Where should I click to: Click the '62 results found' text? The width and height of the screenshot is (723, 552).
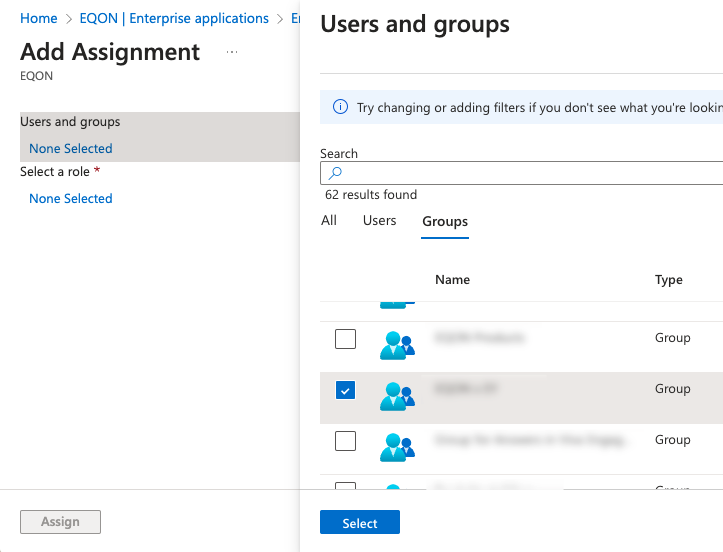pyautogui.click(x=371, y=195)
